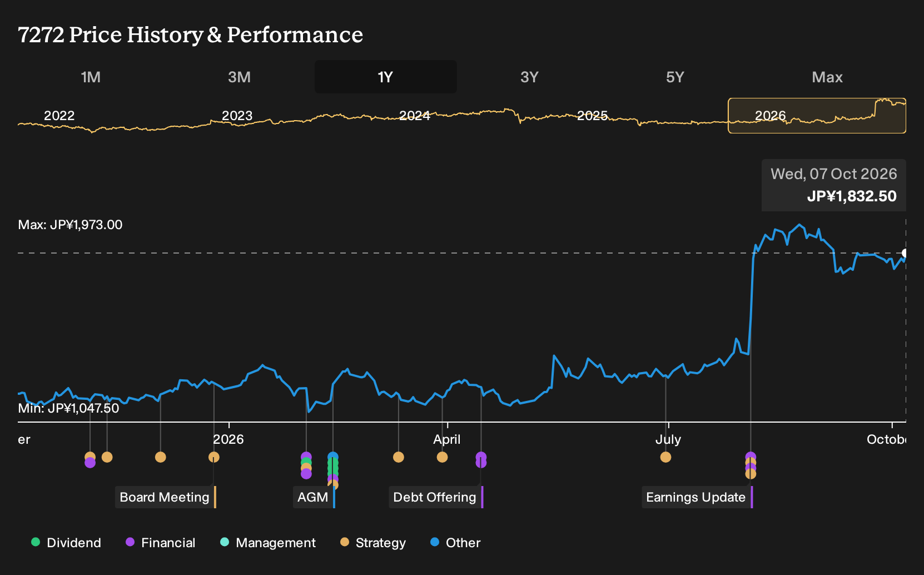Click the Max: JP¥1,973.00 label
Image resolution: width=924 pixels, height=575 pixels.
70,225
